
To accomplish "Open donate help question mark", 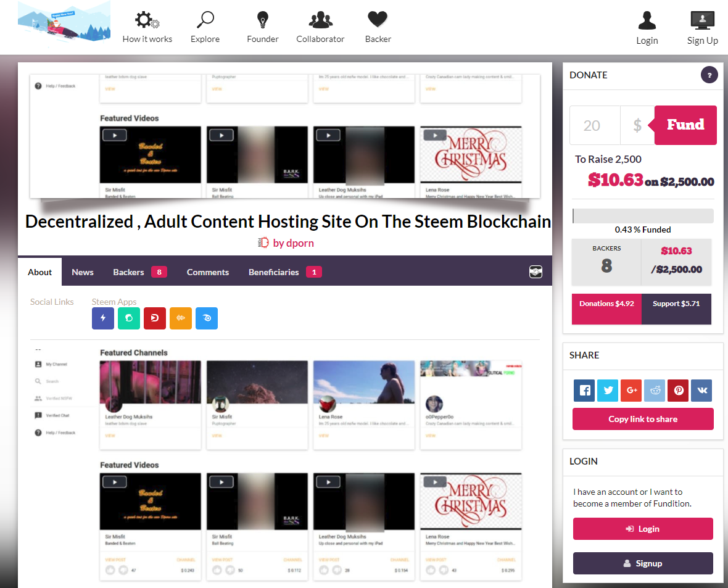I will coord(709,75).
